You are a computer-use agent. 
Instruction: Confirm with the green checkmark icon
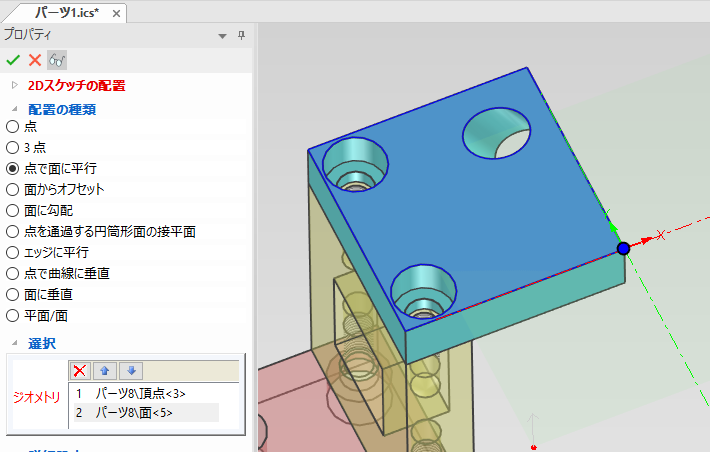13,60
